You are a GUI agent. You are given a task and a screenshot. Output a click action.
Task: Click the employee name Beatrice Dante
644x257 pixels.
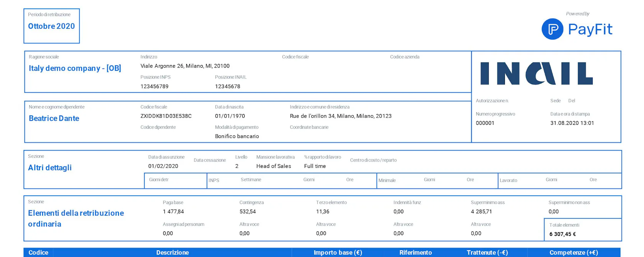point(54,118)
